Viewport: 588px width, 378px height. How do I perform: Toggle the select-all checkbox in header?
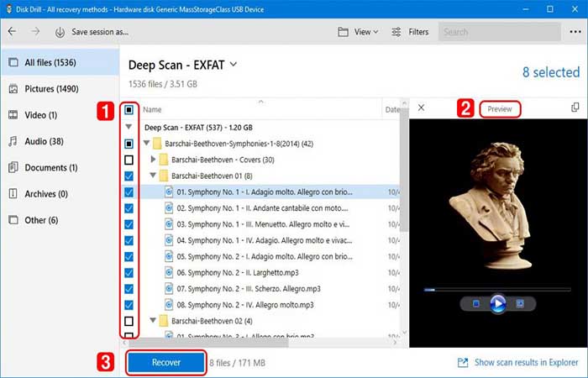(x=129, y=110)
